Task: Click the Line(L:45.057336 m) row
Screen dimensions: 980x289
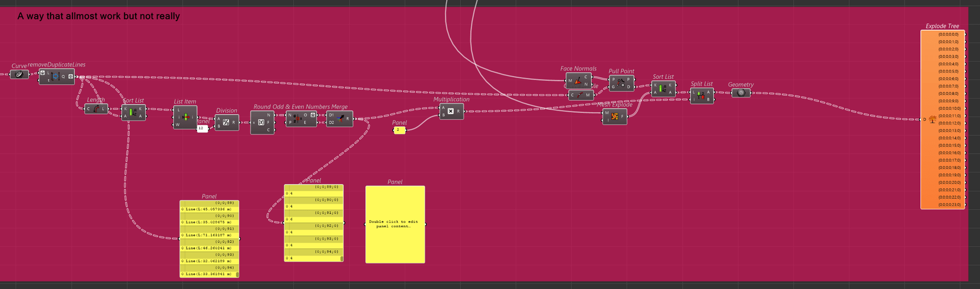Action: [x=209, y=209]
